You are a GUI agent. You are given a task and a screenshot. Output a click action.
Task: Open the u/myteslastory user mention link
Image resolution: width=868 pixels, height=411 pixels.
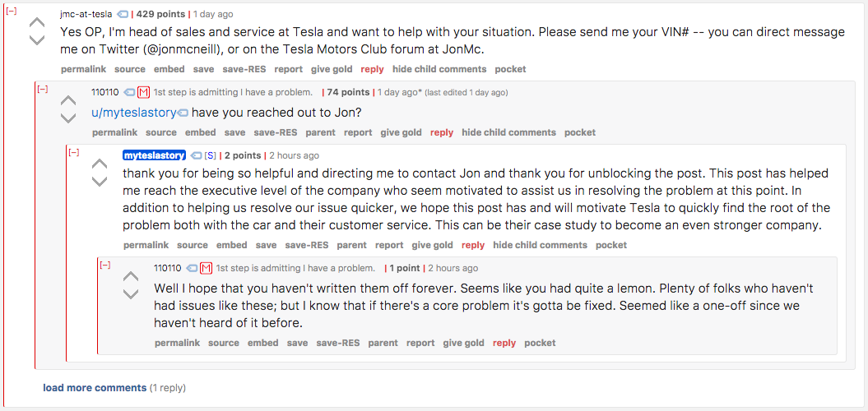pyautogui.click(x=134, y=113)
